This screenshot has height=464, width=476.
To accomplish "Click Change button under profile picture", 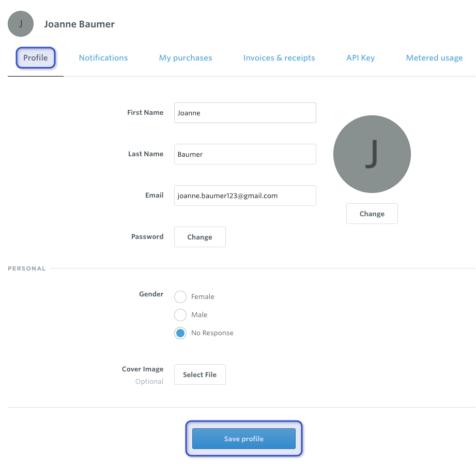I will [372, 214].
